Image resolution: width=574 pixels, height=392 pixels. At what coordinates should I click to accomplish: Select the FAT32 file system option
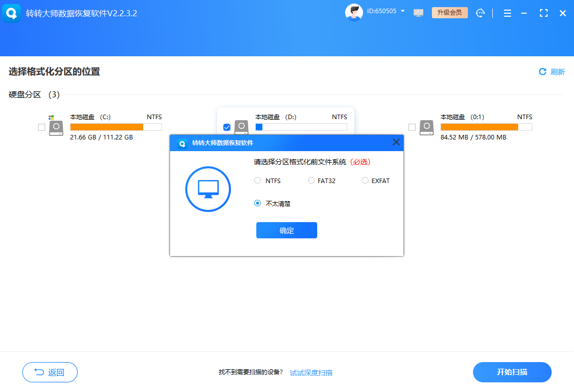[x=310, y=180]
